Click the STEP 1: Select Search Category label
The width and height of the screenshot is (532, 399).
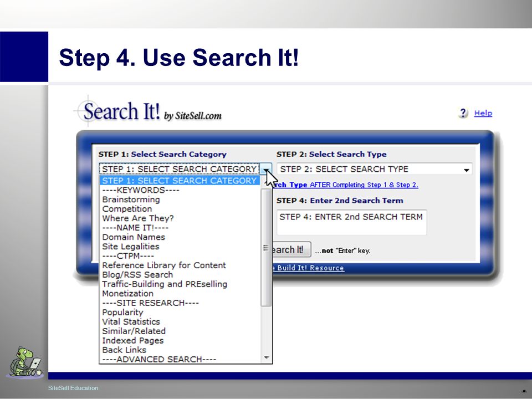162,155
